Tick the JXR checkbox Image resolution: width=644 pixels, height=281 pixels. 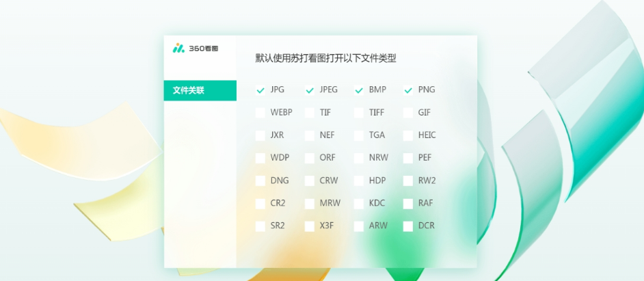point(260,135)
